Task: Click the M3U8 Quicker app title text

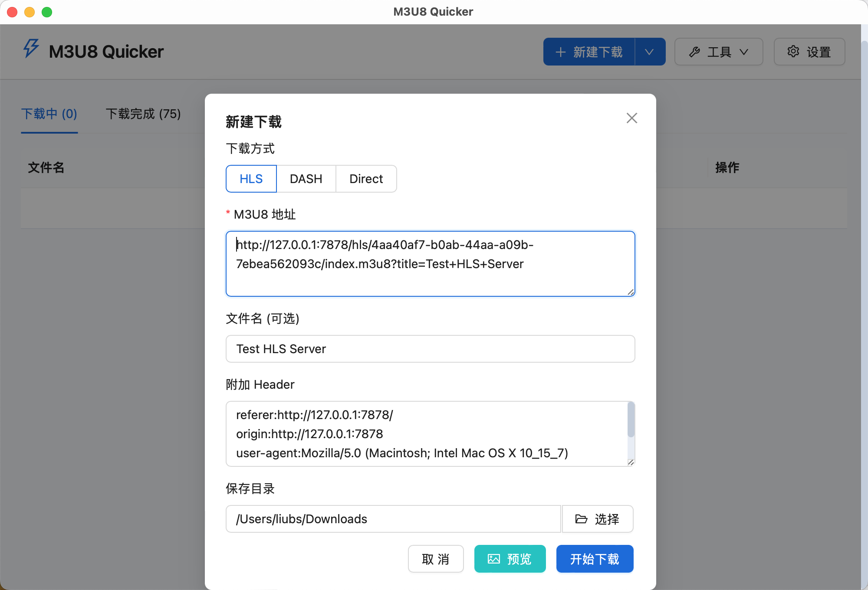Action: pos(106,52)
